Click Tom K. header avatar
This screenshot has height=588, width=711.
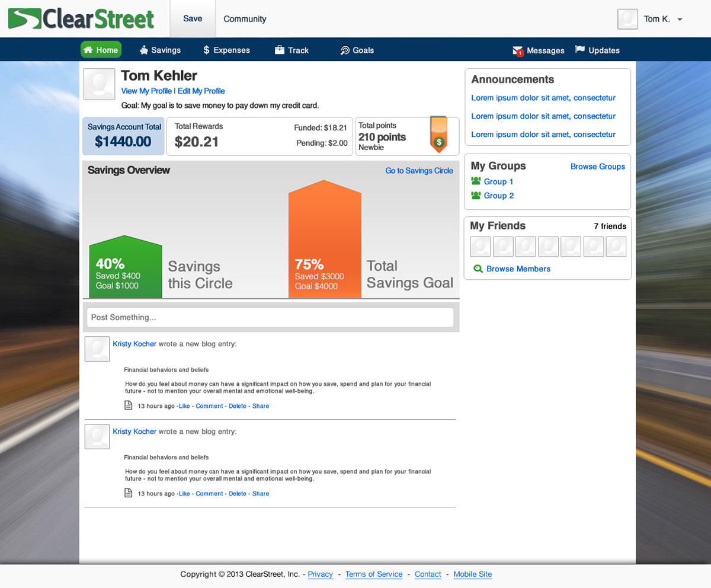click(x=627, y=19)
